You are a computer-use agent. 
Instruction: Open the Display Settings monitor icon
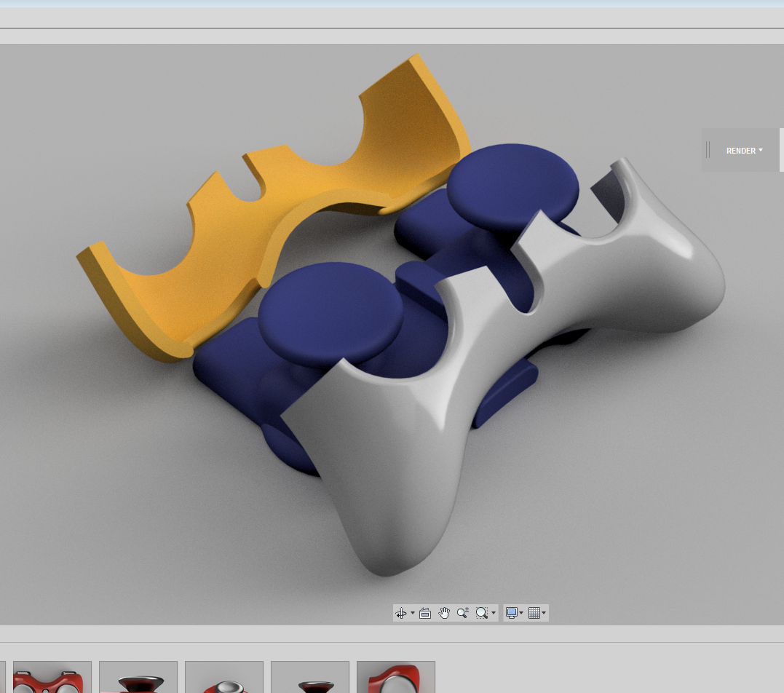[512, 613]
